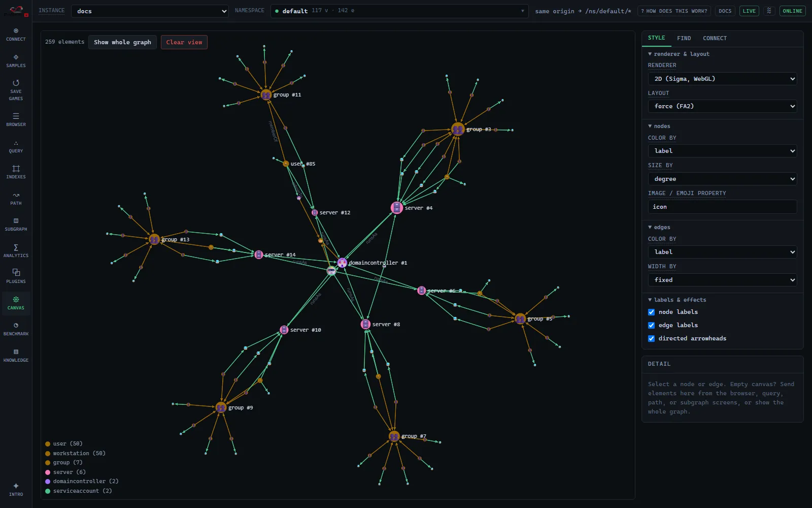Open the Path sidebar item
The width and height of the screenshot is (812, 508).
[x=16, y=199]
